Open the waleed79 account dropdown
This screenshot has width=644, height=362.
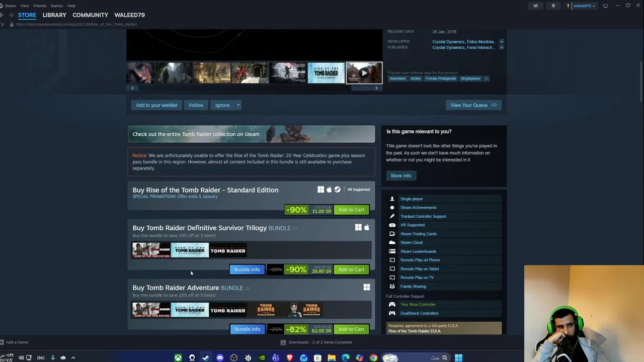pos(584,6)
